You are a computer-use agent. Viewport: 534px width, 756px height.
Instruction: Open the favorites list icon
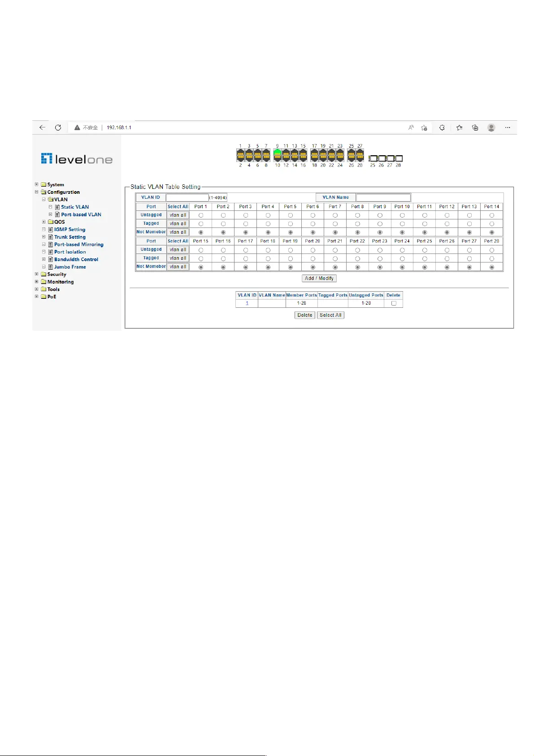(x=459, y=127)
